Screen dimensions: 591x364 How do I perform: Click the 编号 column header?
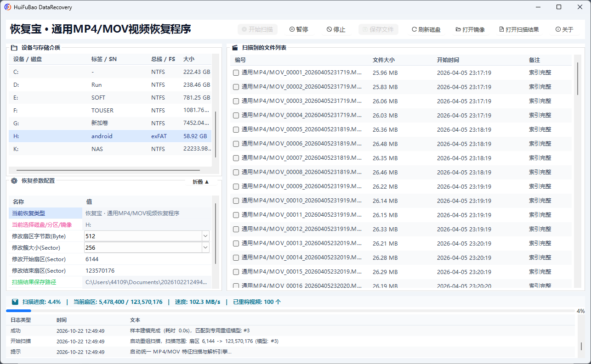(x=240, y=60)
